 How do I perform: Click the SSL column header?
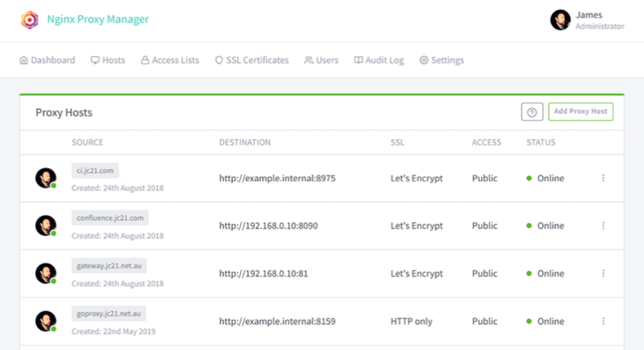[397, 142]
